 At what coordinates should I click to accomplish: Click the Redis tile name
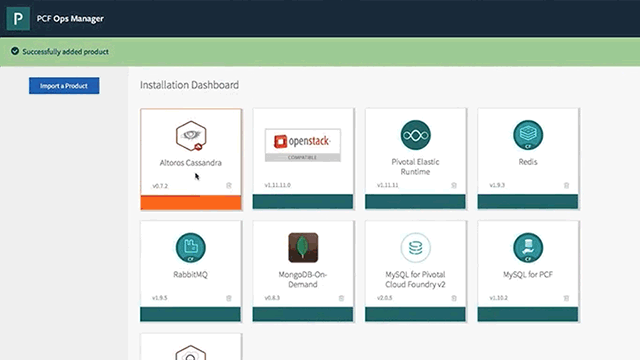(528, 162)
